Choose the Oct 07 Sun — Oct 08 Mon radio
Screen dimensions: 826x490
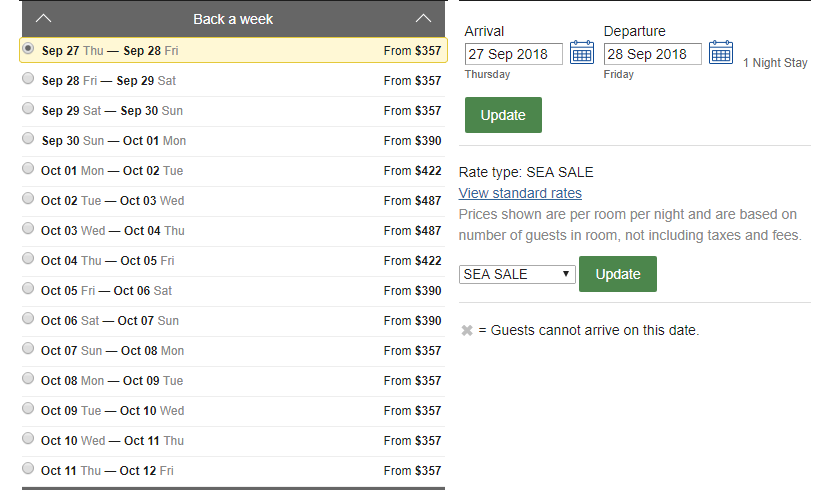point(28,348)
